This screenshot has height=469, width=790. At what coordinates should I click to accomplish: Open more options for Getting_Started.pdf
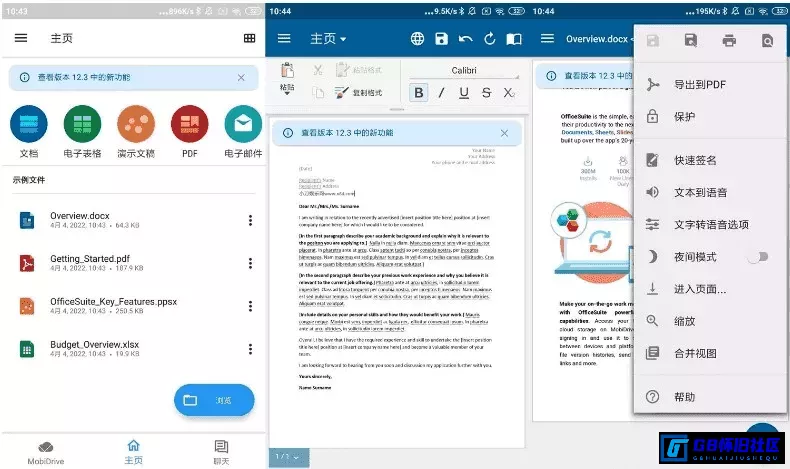click(x=250, y=263)
